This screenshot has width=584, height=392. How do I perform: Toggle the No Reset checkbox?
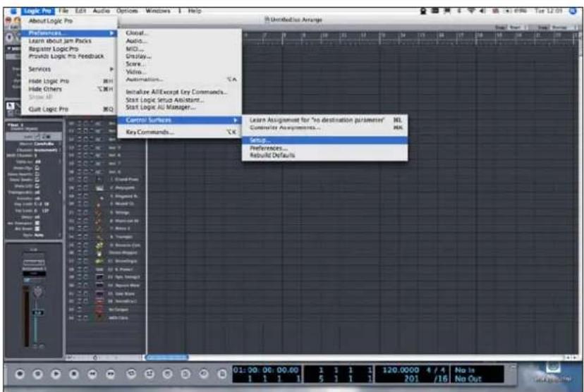[37, 229]
